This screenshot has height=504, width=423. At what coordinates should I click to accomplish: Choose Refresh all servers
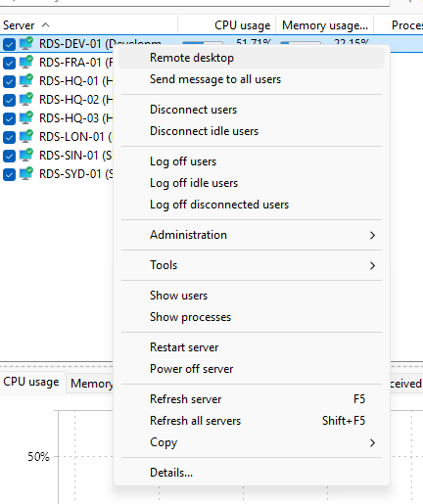pyautogui.click(x=252, y=421)
